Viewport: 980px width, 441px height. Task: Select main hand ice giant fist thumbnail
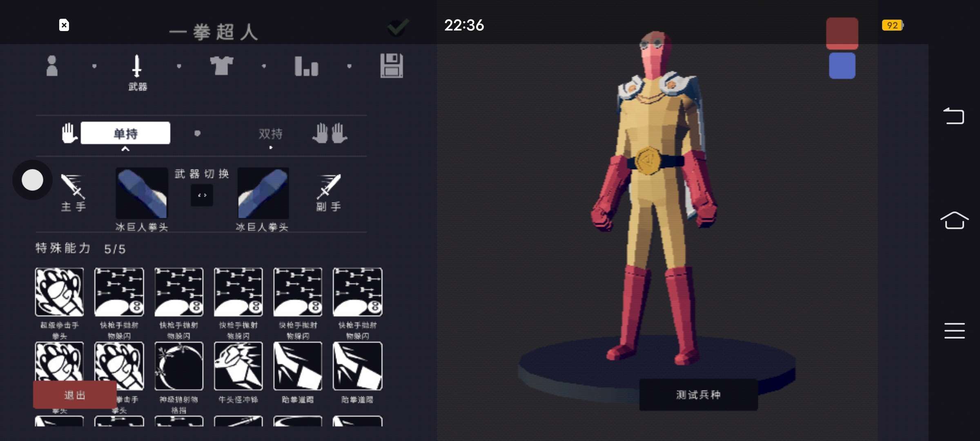click(x=142, y=193)
